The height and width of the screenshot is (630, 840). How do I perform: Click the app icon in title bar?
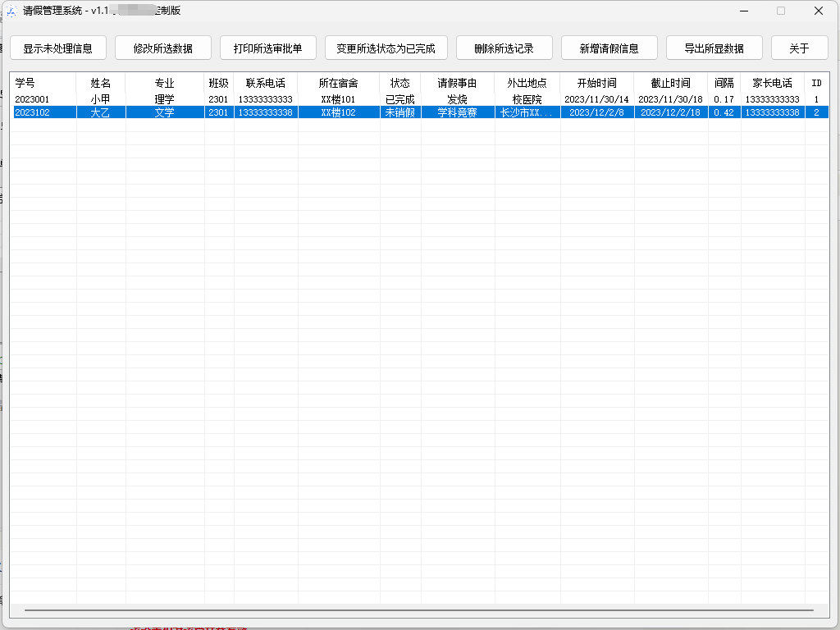click(x=11, y=11)
